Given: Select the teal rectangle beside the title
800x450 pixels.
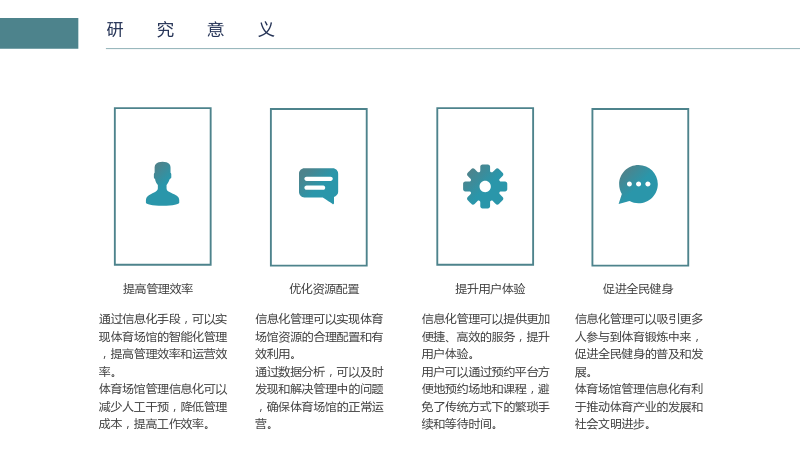Looking at the screenshot, I should point(39,33).
